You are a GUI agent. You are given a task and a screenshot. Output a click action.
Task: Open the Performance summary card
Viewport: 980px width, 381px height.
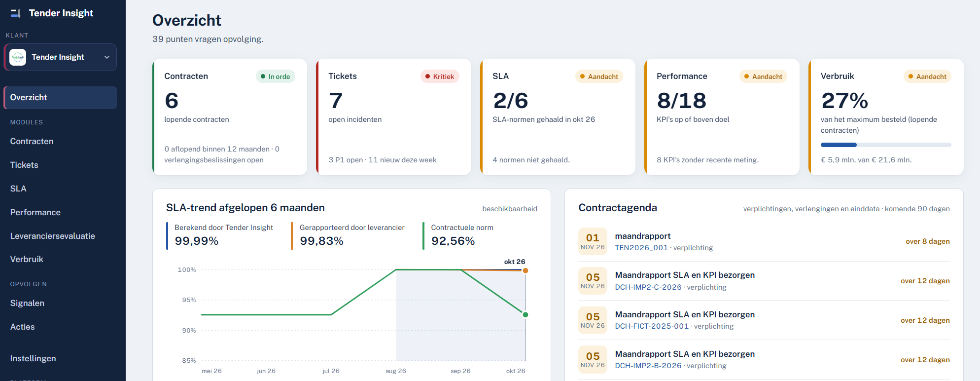[722, 117]
